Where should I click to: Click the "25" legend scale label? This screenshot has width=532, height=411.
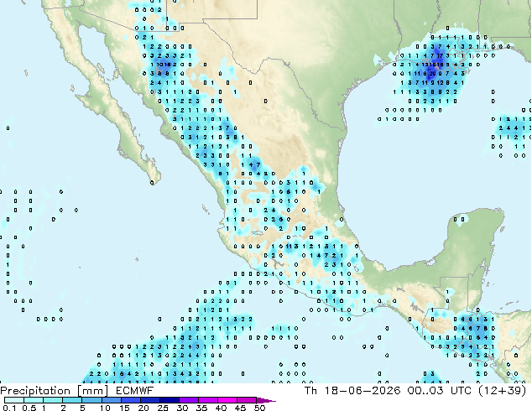point(163,408)
